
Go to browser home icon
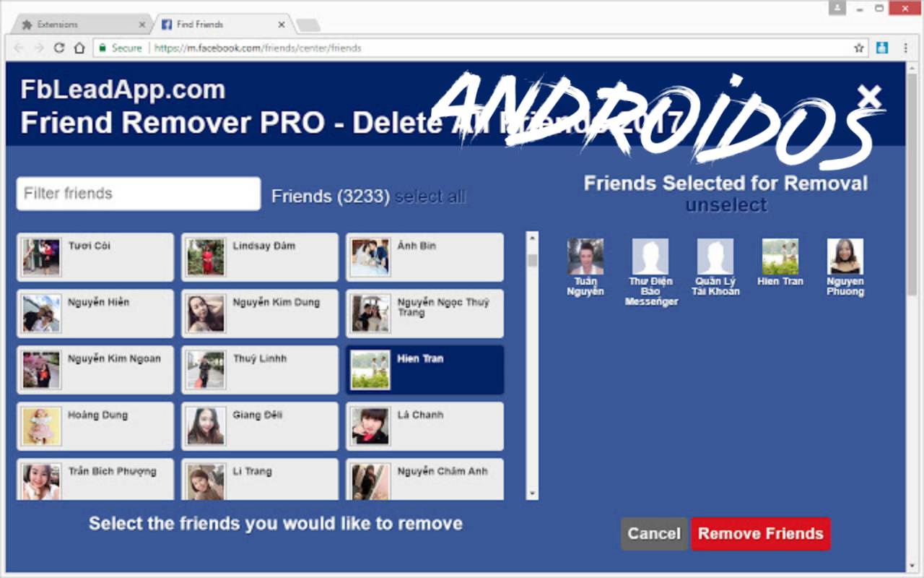click(79, 48)
